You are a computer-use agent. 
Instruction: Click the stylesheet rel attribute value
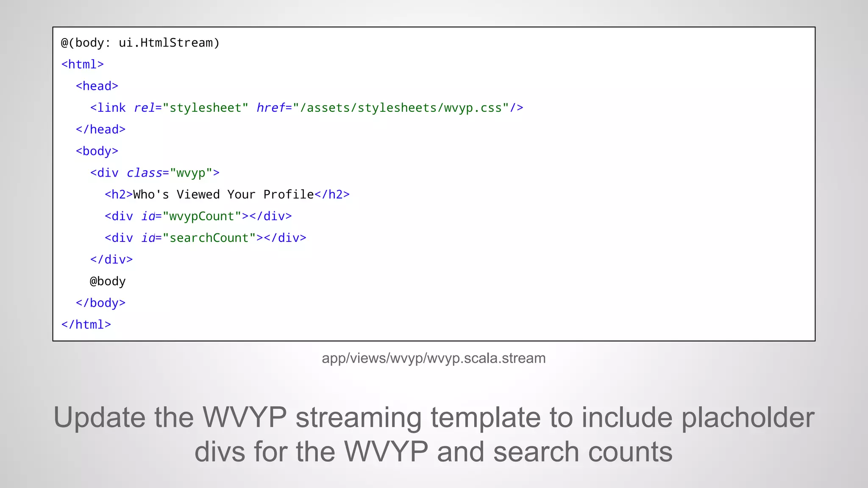click(205, 108)
